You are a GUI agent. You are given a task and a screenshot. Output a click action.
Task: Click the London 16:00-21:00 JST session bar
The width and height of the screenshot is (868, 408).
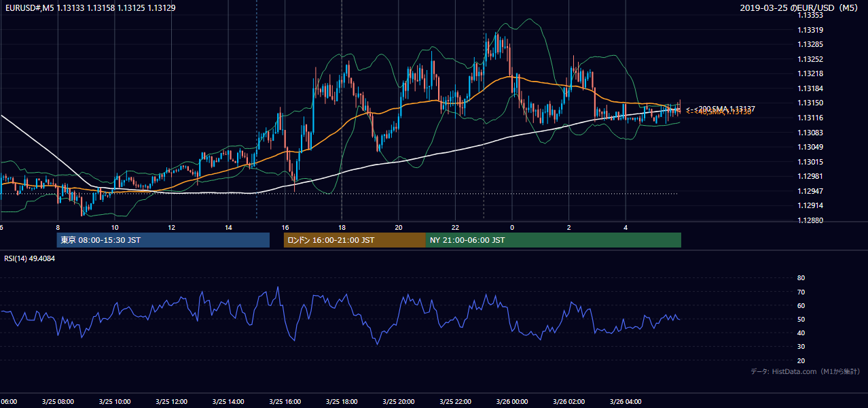[x=355, y=240]
